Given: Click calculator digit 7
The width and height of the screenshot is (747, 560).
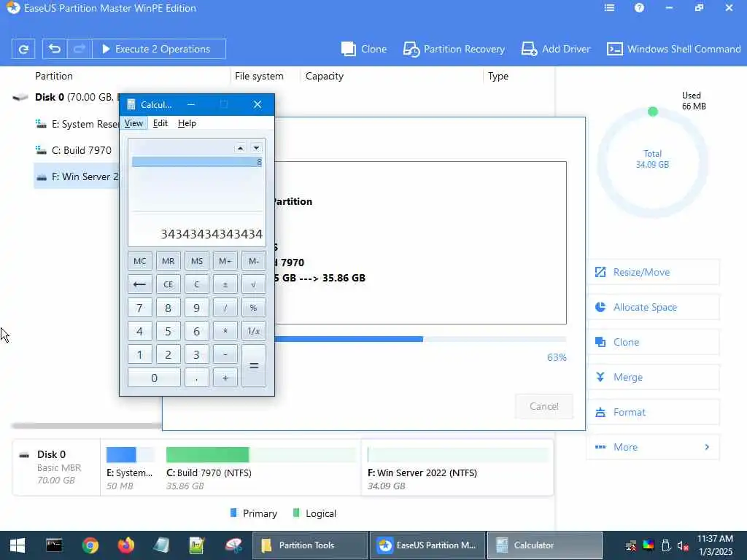Looking at the screenshot, I should [140, 308].
